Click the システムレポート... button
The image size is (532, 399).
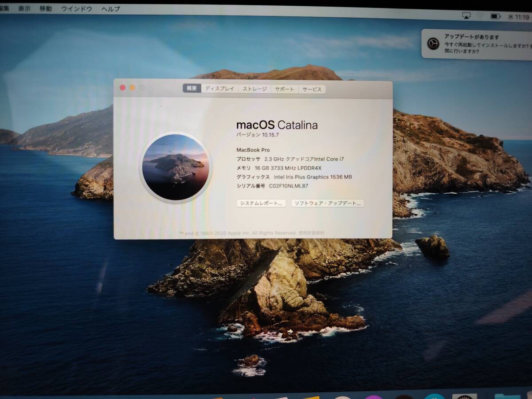[261, 203]
